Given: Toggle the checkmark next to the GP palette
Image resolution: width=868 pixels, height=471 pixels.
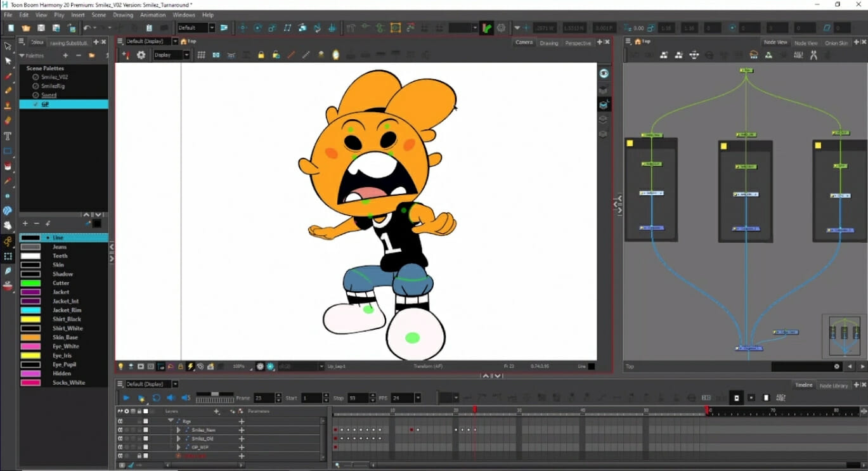Looking at the screenshot, I should click(36, 105).
